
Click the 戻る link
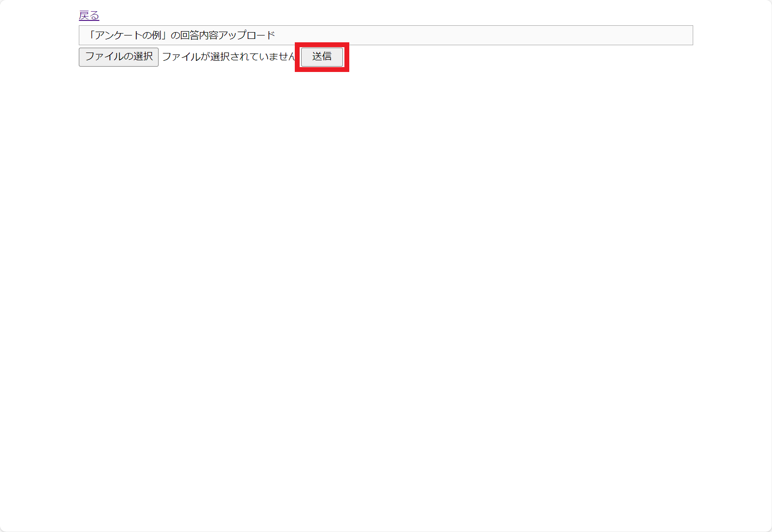point(89,16)
